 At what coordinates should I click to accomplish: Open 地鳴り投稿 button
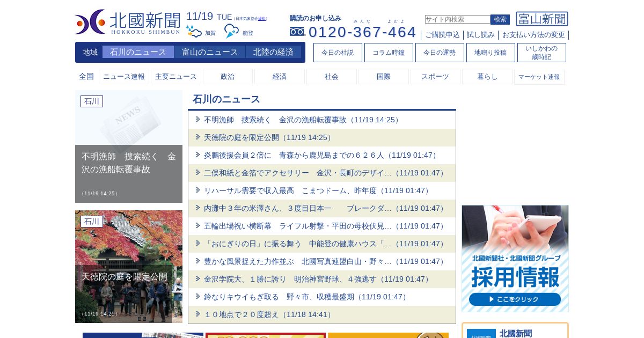point(491,53)
